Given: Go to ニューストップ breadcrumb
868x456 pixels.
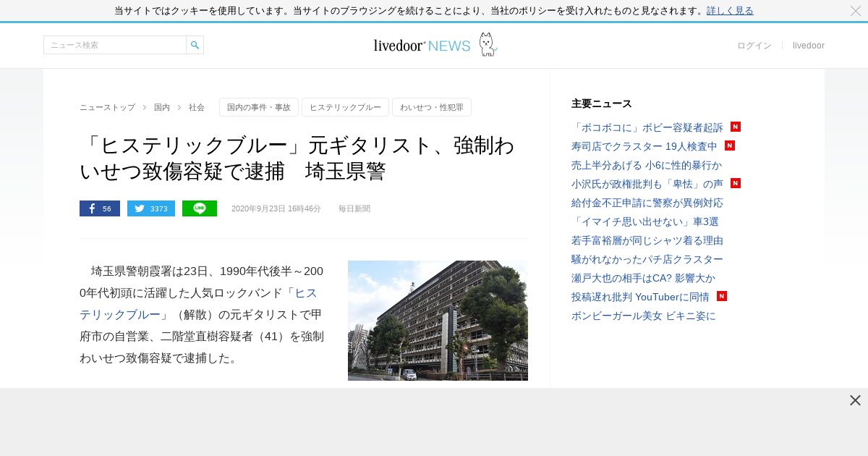Looking at the screenshot, I should click(107, 107).
